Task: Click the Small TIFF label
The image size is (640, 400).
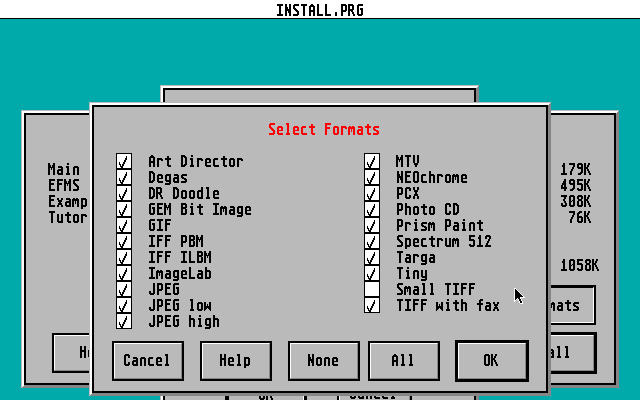Action: tap(436, 289)
